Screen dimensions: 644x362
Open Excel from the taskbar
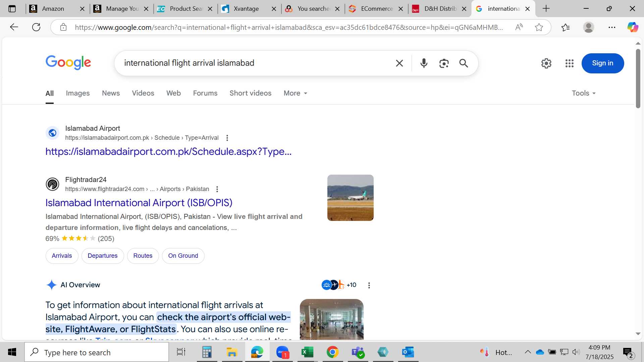point(307,352)
